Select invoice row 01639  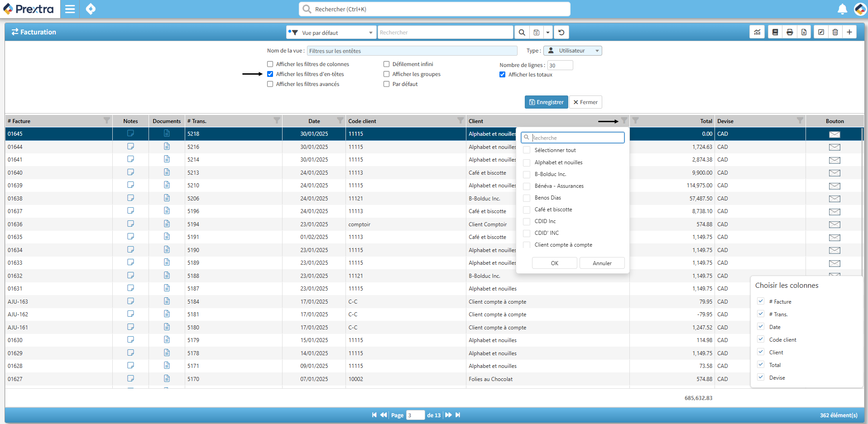click(434, 186)
